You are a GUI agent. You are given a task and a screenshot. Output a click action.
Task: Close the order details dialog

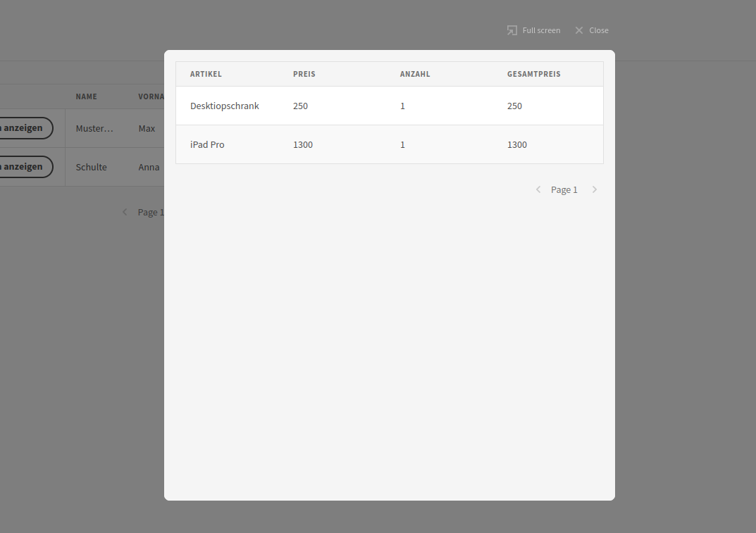[591, 30]
